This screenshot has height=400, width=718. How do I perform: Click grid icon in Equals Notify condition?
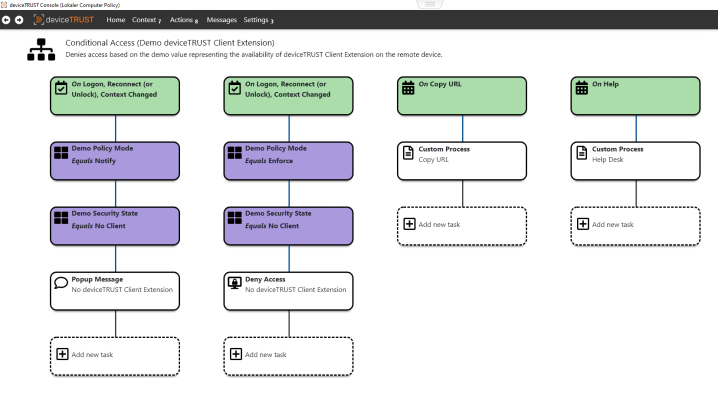click(x=61, y=152)
